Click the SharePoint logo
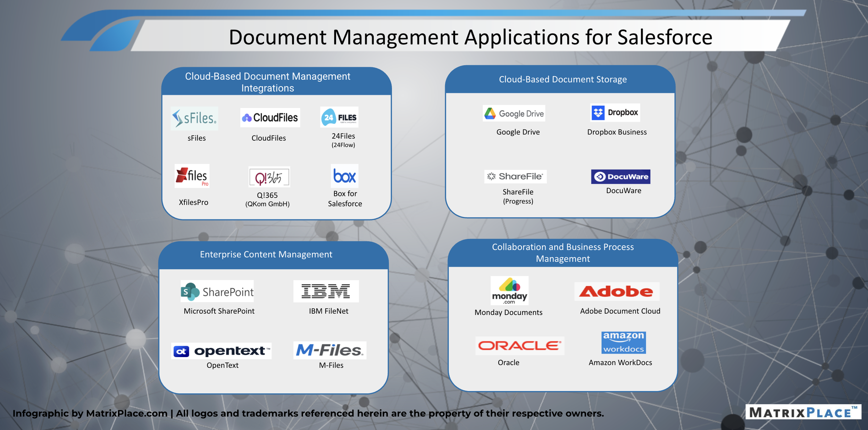 tap(217, 291)
